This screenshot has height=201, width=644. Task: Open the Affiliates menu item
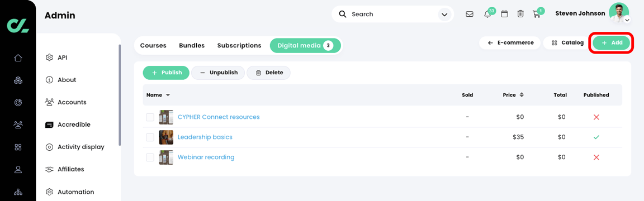coord(70,169)
